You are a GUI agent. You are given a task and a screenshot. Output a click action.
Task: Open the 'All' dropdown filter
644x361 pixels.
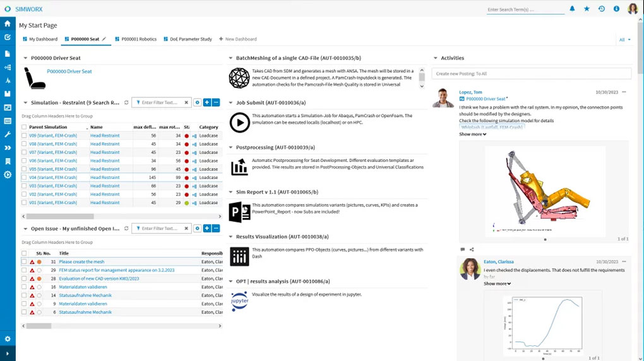pos(624,39)
